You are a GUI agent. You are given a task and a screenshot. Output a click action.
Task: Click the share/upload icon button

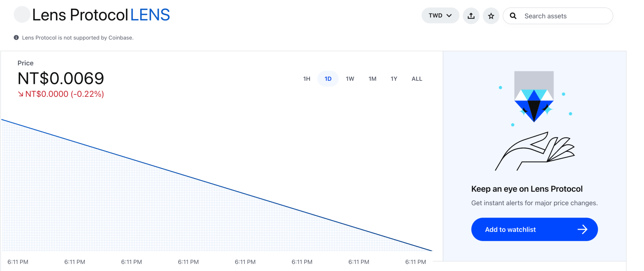tap(471, 16)
